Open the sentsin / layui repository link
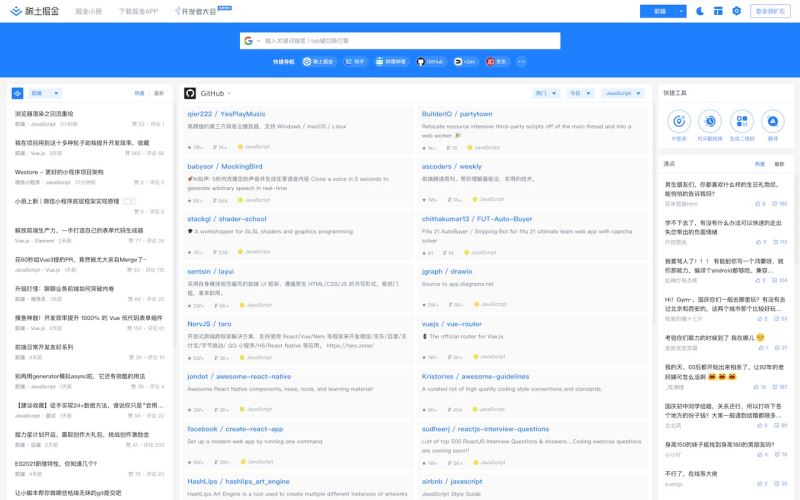This screenshot has height=500, width=800. [210, 272]
